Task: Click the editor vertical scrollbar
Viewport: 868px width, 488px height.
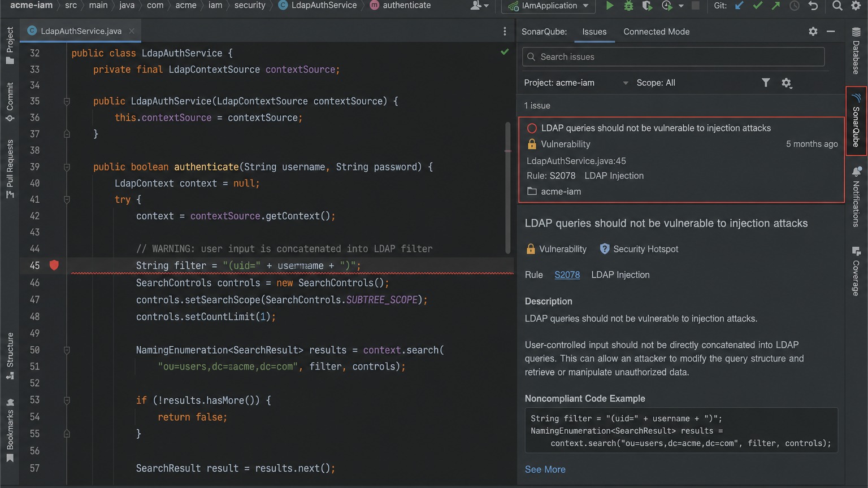Action: click(507, 188)
